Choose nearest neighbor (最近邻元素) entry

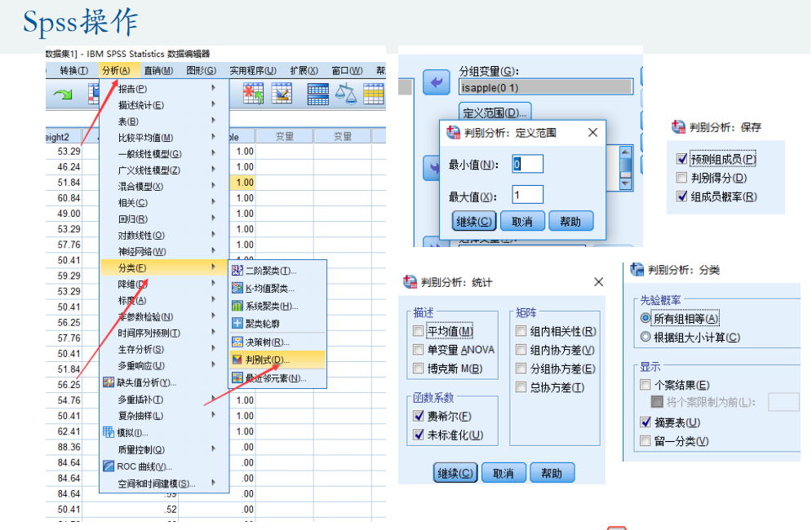pos(277,378)
